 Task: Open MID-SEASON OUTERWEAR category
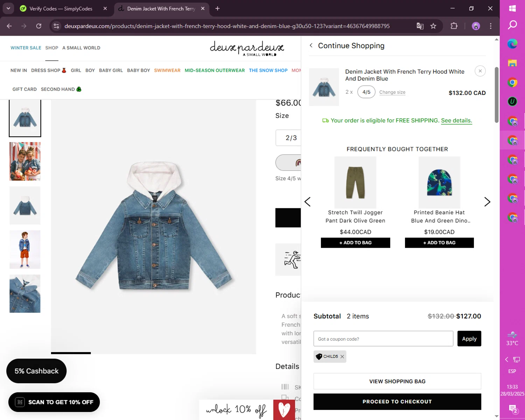(x=215, y=70)
